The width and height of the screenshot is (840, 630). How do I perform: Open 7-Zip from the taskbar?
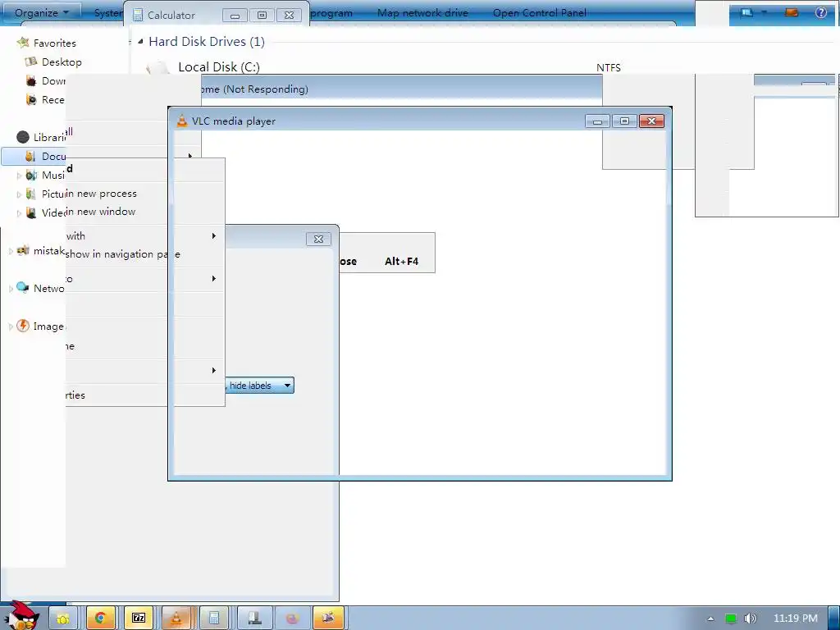coord(138,619)
